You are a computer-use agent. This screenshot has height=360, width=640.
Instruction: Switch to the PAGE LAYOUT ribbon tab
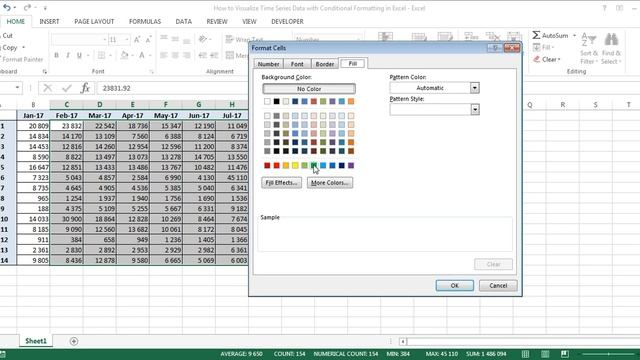(94, 21)
